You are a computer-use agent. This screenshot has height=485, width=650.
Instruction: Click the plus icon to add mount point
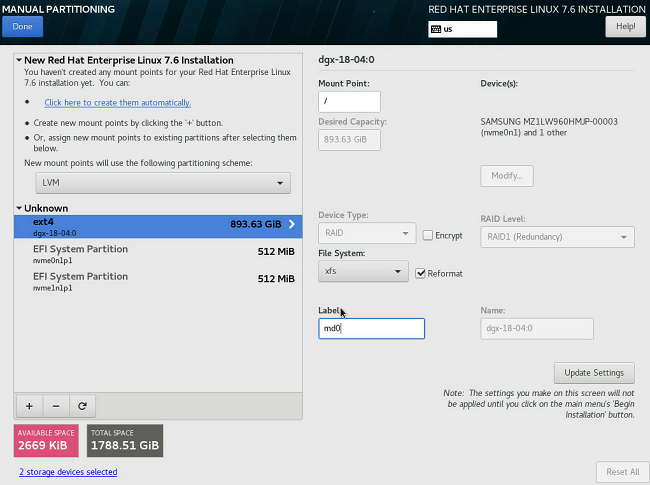[28, 406]
